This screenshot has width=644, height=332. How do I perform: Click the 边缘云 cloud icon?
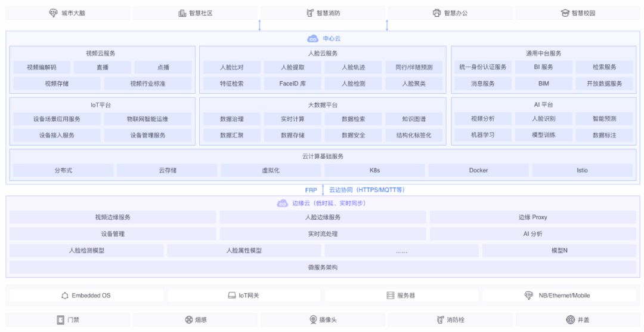click(282, 203)
